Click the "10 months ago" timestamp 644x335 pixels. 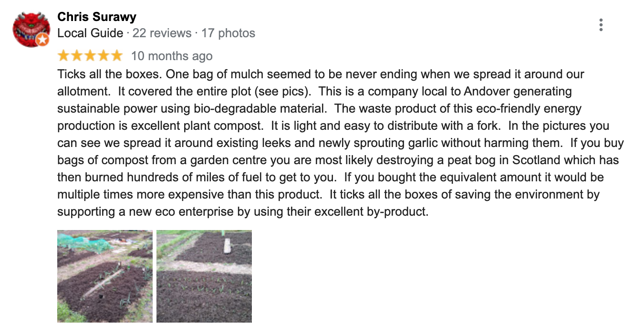click(172, 56)
